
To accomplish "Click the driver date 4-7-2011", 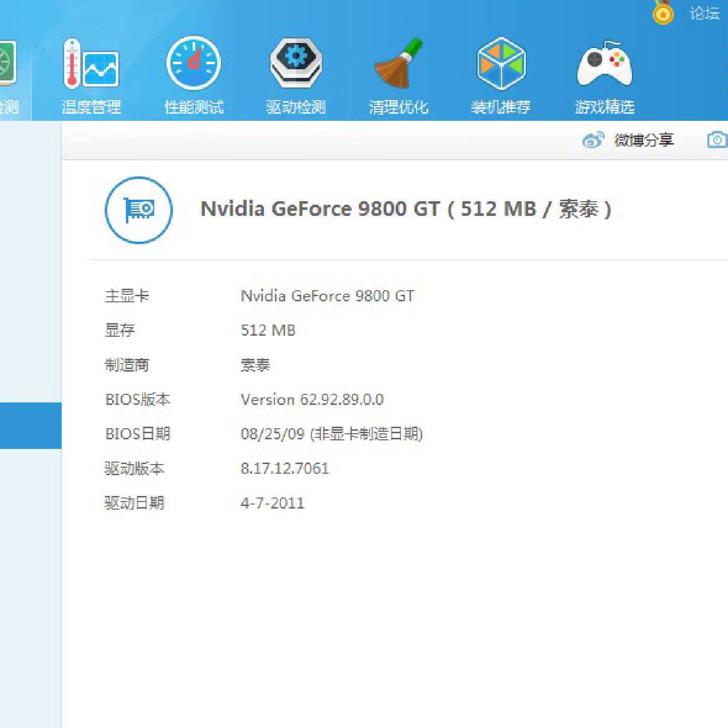I will pos(272,503).
